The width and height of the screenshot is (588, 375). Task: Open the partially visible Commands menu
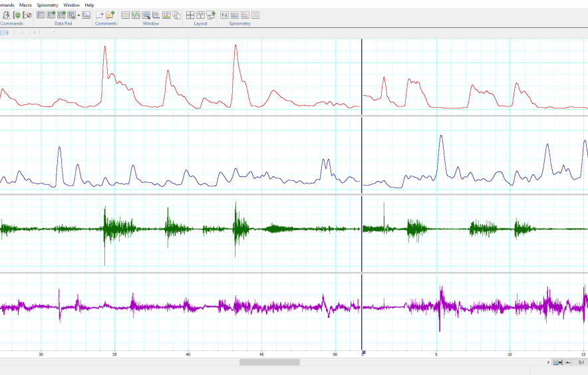point(7,5)
